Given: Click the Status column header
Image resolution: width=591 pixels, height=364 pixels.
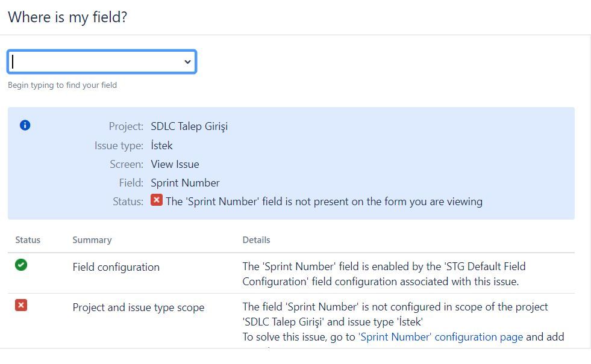Looking at the screenshot, I should (x=28, y=240).
